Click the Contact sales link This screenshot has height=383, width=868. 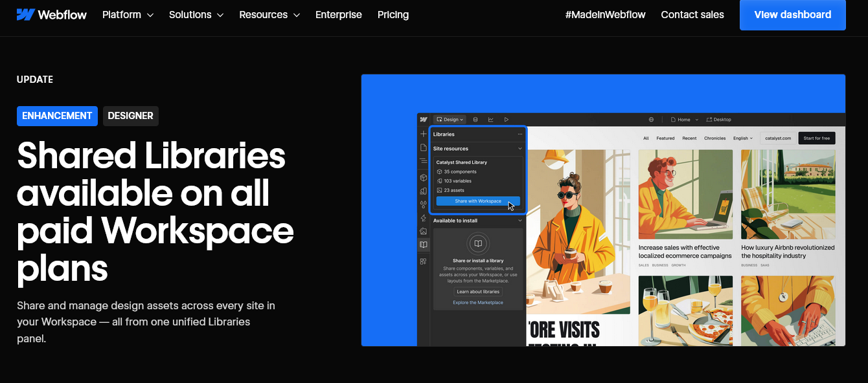[x=692, y=14]
